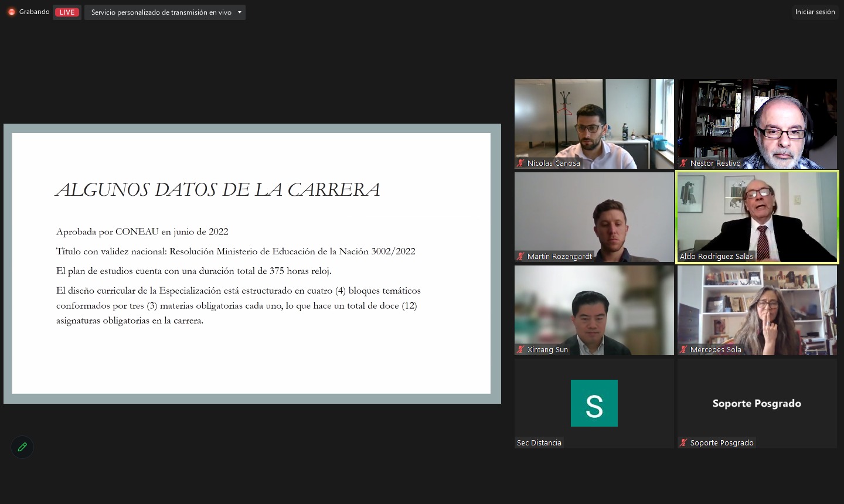Click 'Mercedes Sola' name label
This screenshot has height=504, width=844.
716,349
